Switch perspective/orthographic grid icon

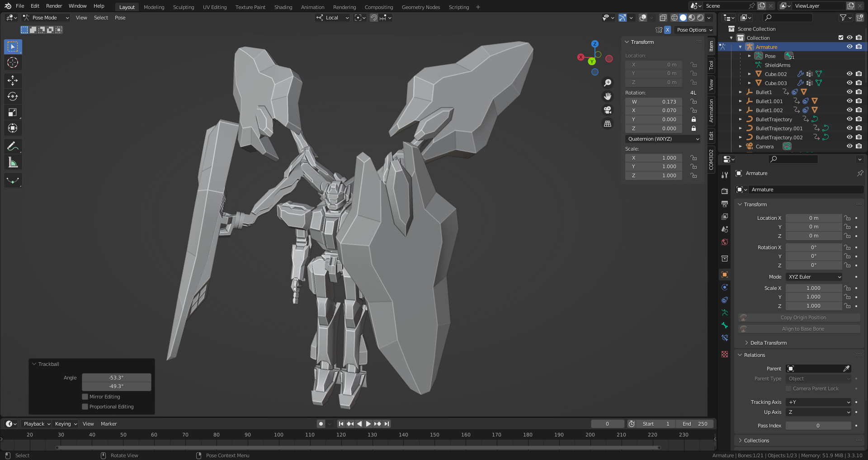click(608, 123)
